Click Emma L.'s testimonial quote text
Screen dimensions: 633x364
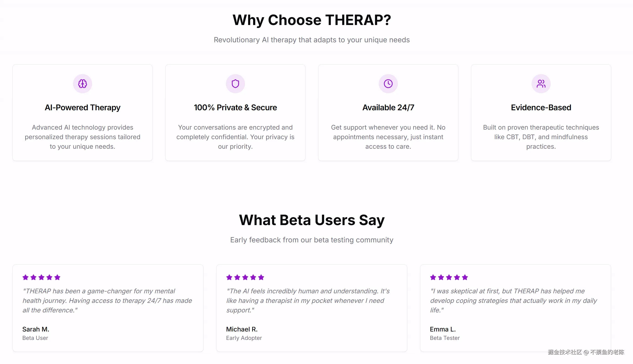pos(513,301)
